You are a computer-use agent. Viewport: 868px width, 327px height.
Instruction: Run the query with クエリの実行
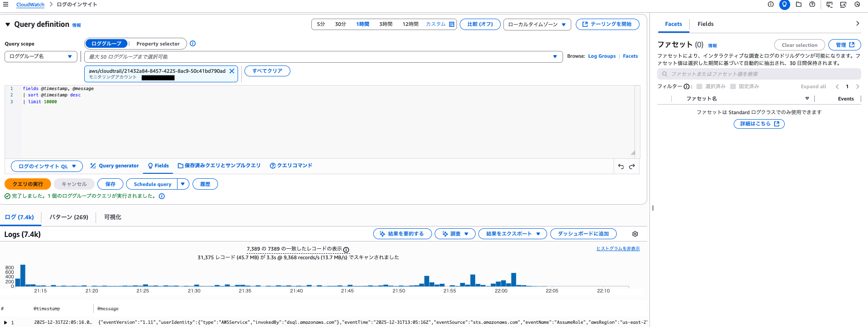click(28, 184)
